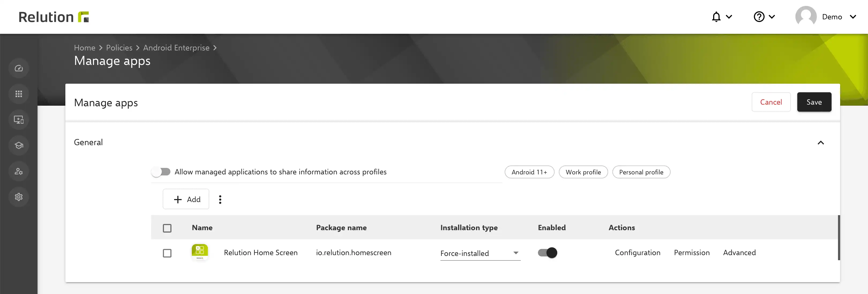
Task: Go to Policies breadcrumb
Action: pos(119,48)
